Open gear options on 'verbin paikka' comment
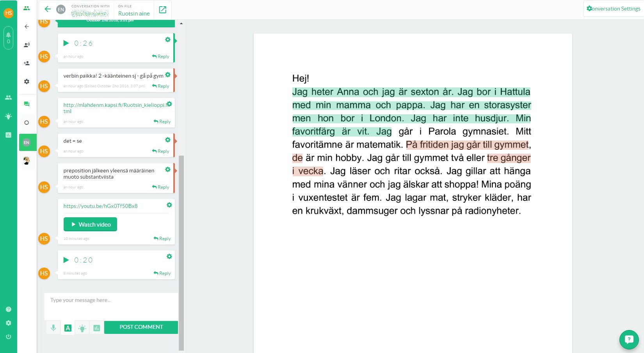The height and width of the screenshot is (353, 644). click(x=168, y=75)
